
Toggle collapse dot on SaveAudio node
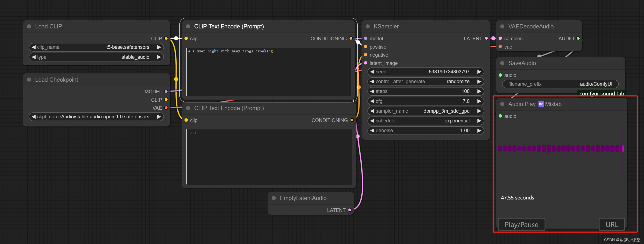[502, 63]
